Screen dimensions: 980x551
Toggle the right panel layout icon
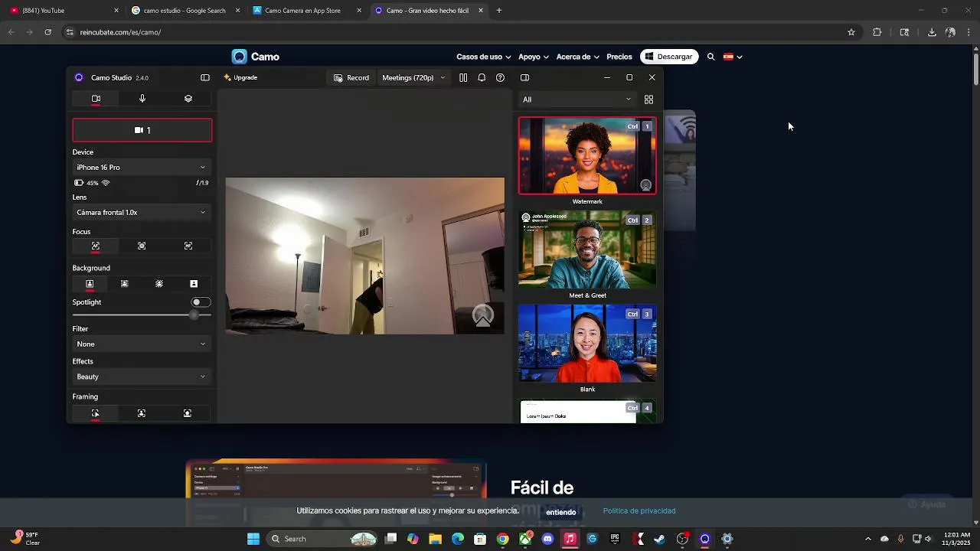524,77
